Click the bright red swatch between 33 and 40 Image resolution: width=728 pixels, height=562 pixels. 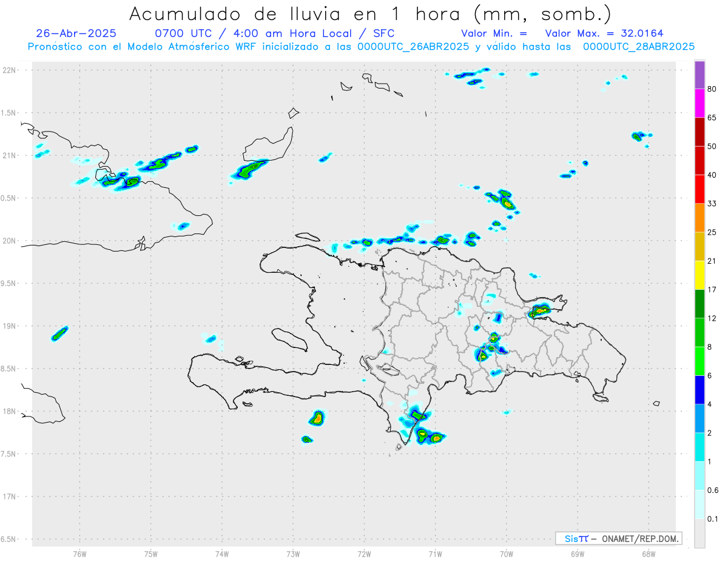[699, 189]
